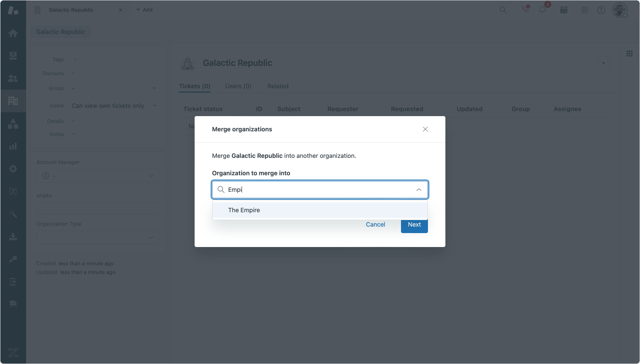The height and width of the screenshot is (364, 640).
Task: Switch to Tickets (0) tab
Action: [x=195, y=86]
